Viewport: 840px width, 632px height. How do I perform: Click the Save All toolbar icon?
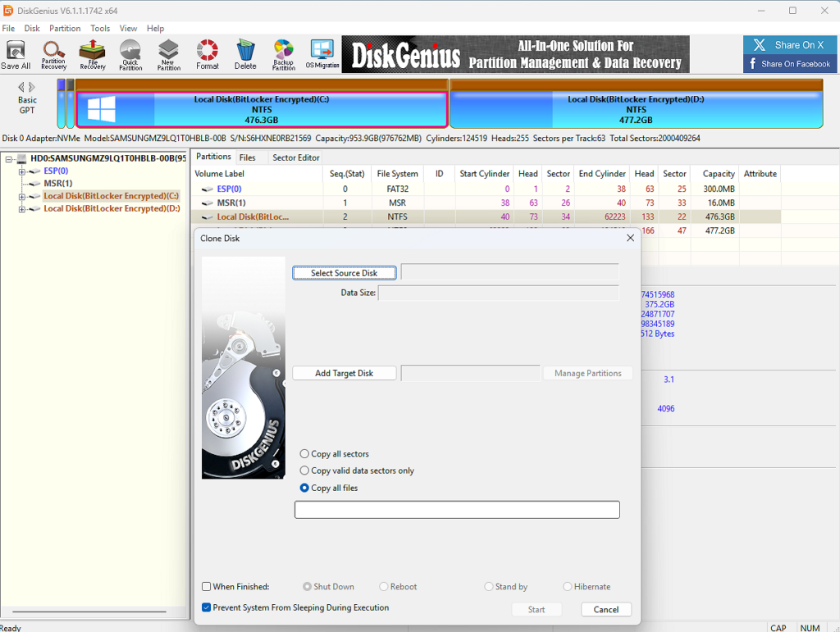[x=16, y=54]
